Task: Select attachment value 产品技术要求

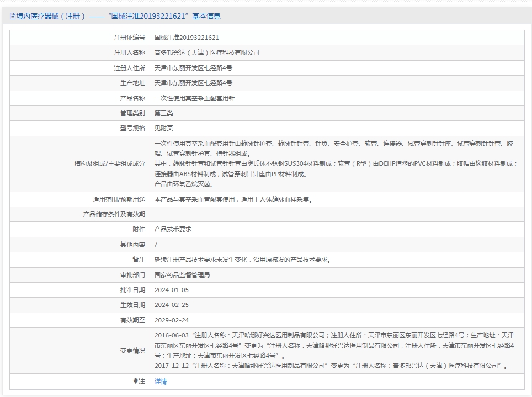Action: point(173,230)
